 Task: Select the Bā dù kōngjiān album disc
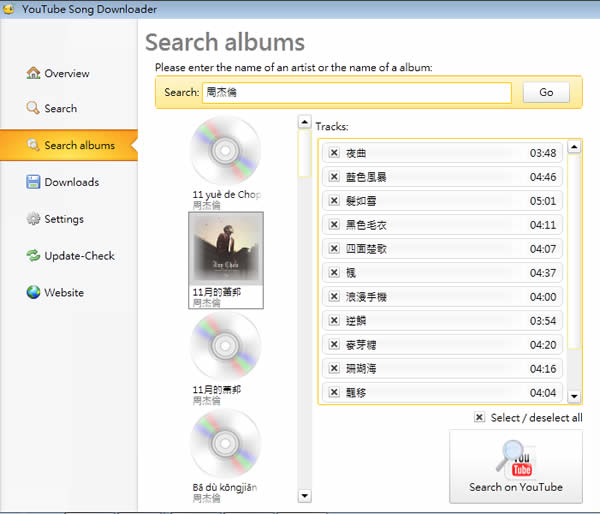coord(225,443)
